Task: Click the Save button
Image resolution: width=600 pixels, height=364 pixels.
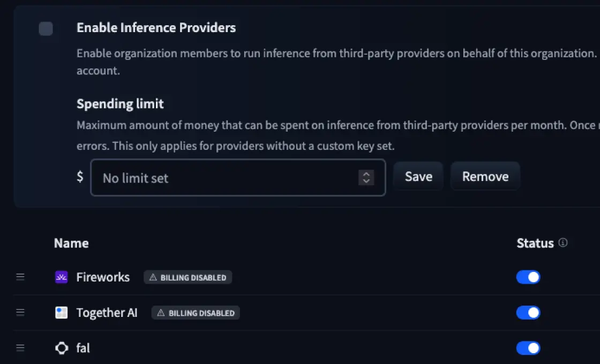Action: pyautogui.click(x=418, y=176)
